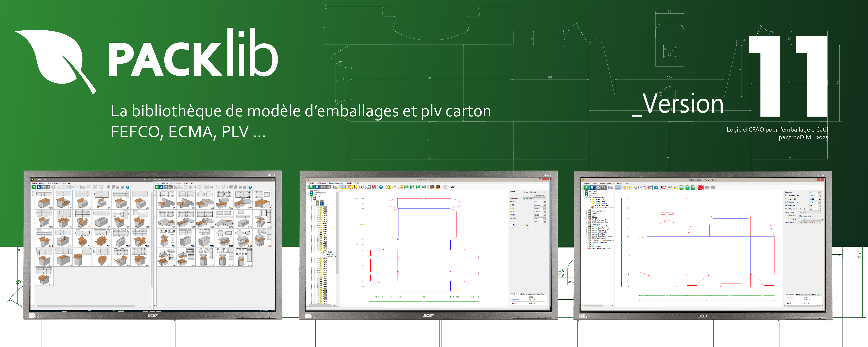Click vertical scrollbar of F_0427 tree panel
The width and height of the screenshot is (868, 347).
337,247
